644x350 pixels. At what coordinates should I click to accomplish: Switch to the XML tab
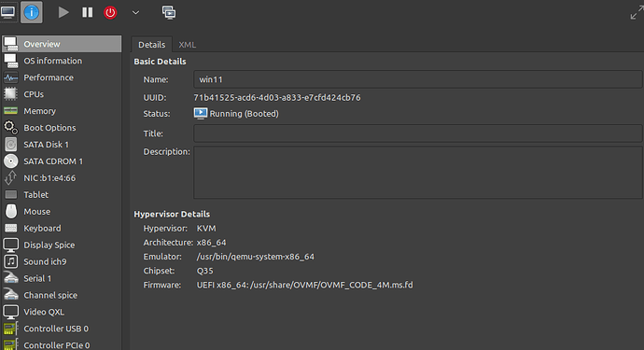pos(188,45)
